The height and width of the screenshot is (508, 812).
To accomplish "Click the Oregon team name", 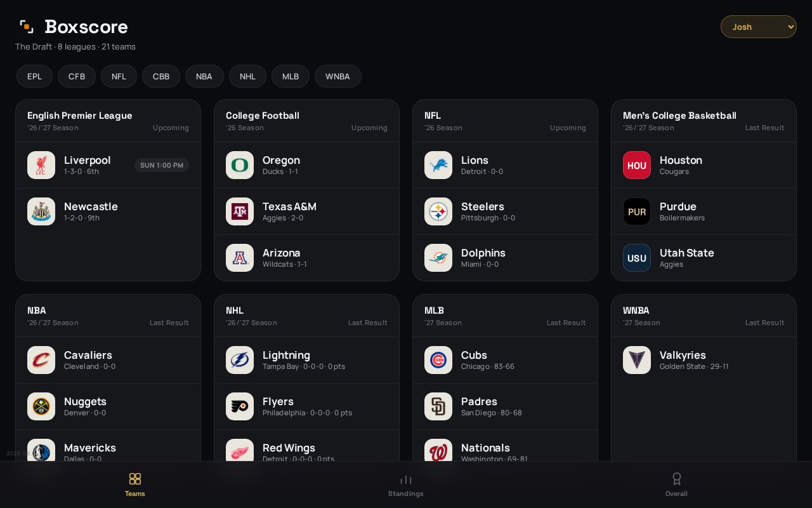I will click(281, 160).
